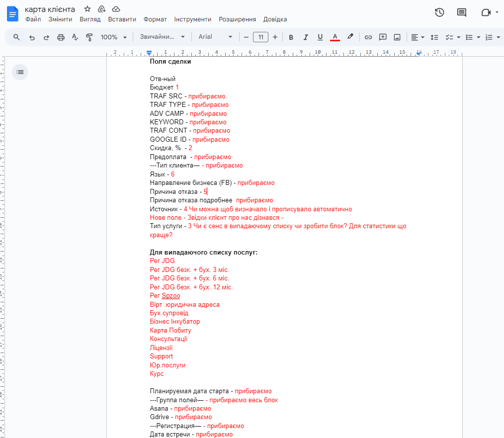
Task: Show document outline sidebar icon
Action: click(20, 72)
